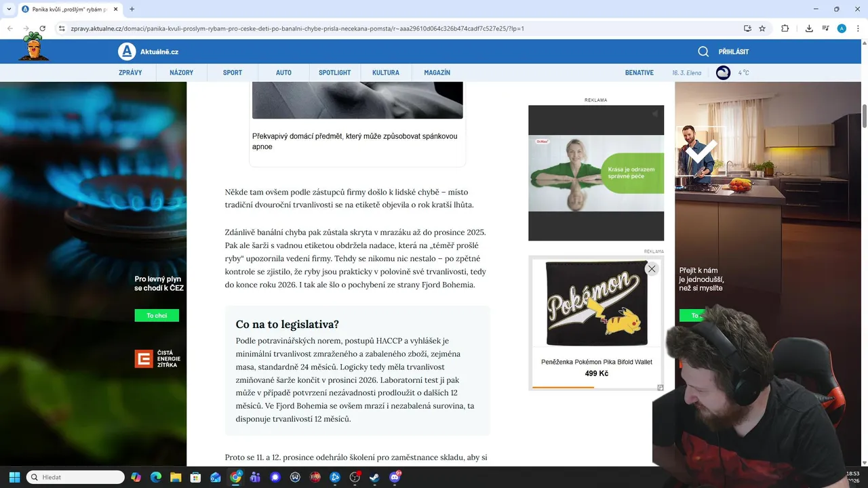
Task: Open the SPORT section
Action: coord(233,73)
